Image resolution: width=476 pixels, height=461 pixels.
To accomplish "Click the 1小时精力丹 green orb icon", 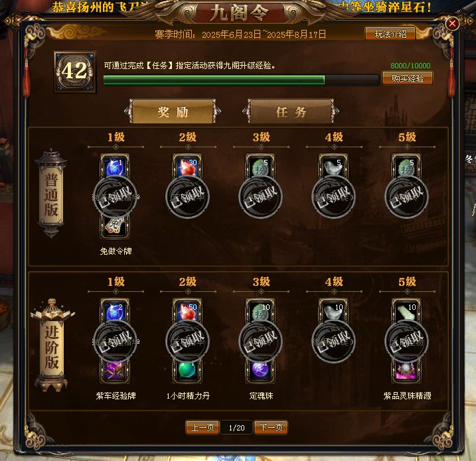I will (x=188, y=370).
